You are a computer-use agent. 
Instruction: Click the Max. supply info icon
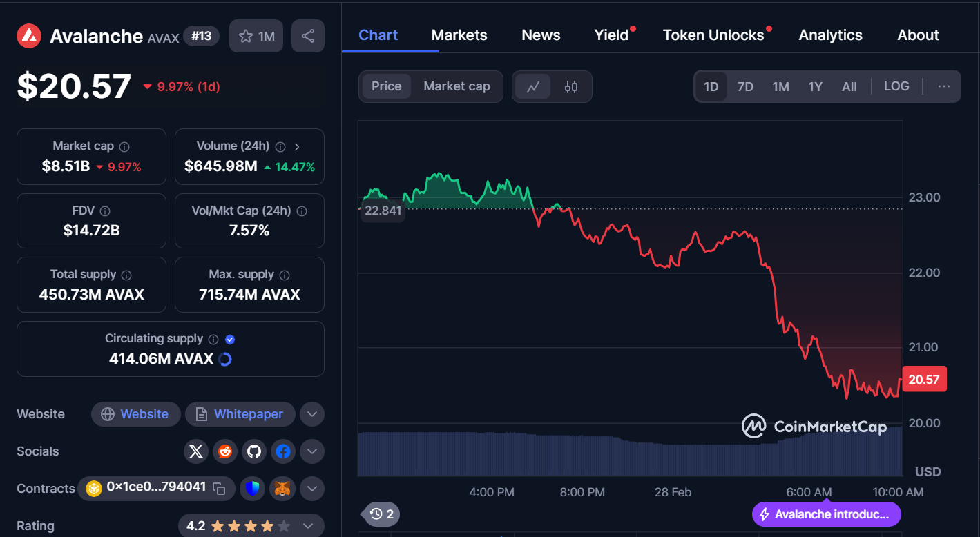pos(285,275)
